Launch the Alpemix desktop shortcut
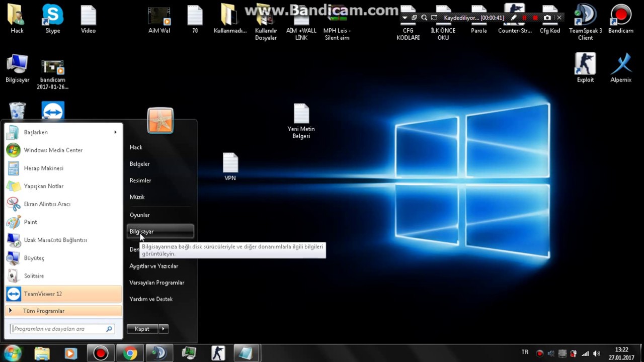 621,68
